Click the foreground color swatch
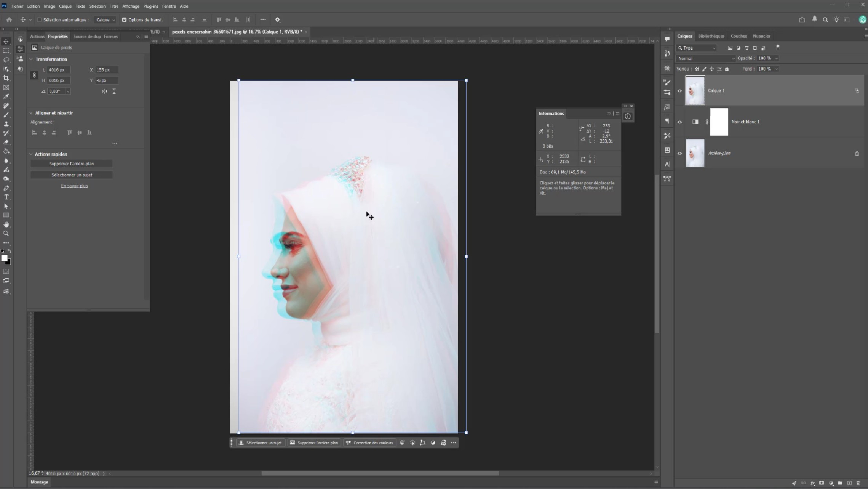868x489 pixels. [x=4, y=258]
